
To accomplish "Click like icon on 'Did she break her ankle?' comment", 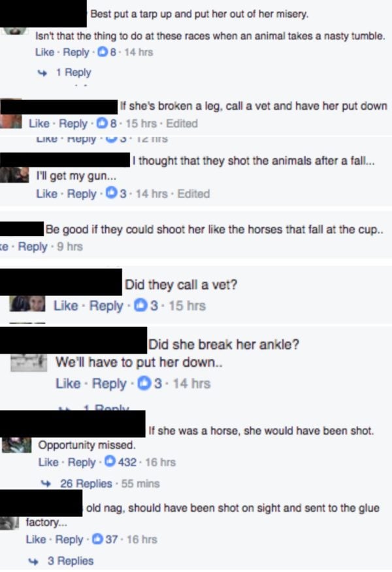I will [144, 383].
